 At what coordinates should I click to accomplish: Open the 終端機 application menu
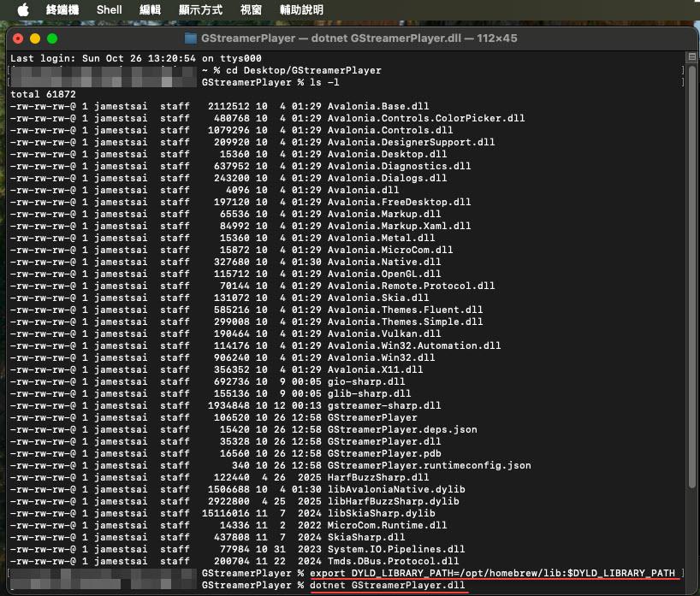click(x=62, y=10)
